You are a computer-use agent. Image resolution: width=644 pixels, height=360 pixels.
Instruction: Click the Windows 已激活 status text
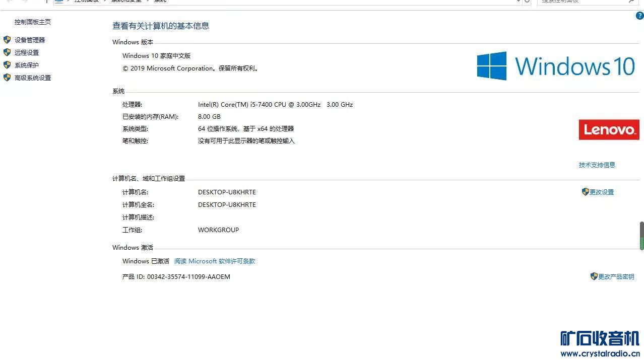pyautogui.click(x=146, y=261)
